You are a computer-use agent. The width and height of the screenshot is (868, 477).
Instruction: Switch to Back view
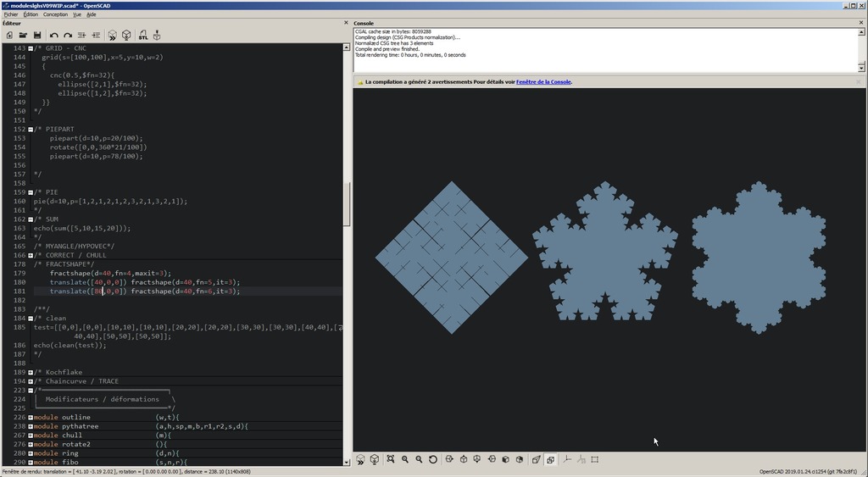(x=520, y=459)
